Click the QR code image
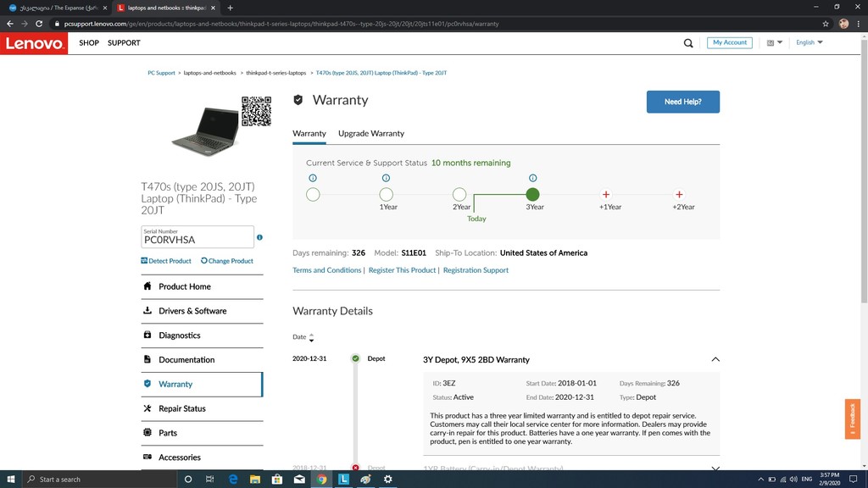This screenshot has height=488, width=868. tap(256, 111)
